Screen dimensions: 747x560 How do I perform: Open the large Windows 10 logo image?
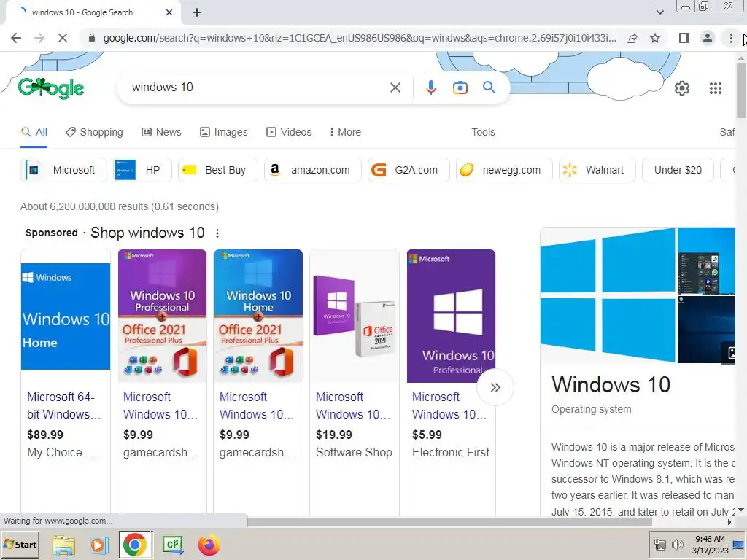[x=608, y=295]
